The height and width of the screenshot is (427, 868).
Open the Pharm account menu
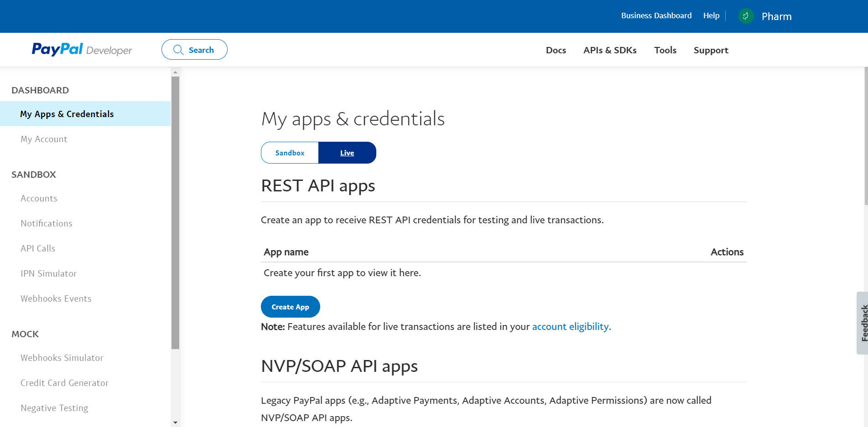[x=776, y=16]
